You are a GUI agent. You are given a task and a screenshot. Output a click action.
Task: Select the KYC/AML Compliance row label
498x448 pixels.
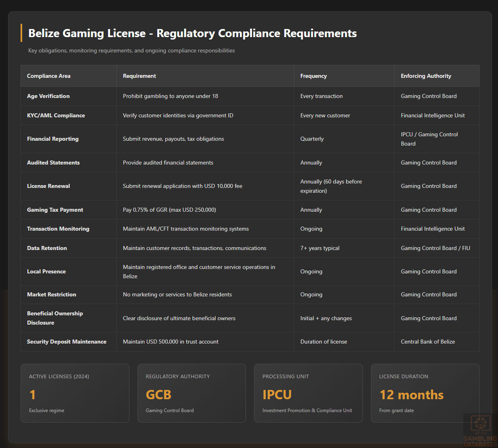click(56, 115)
